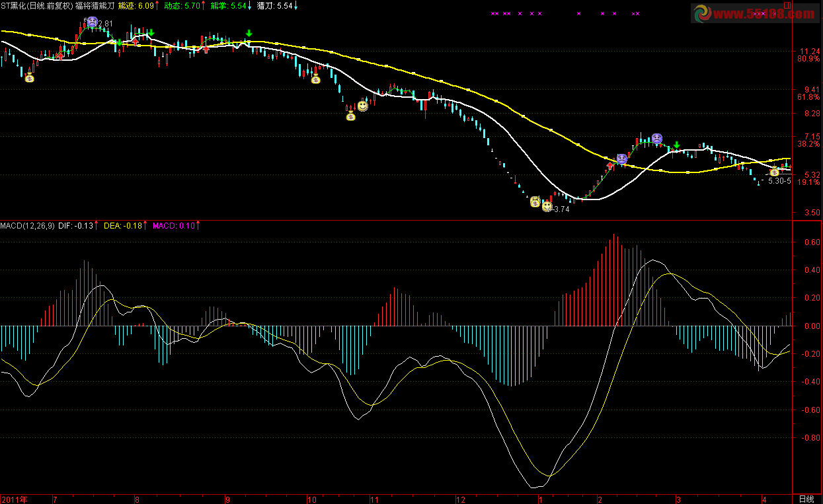The height and width of the screenshot is (504, 823).
Task: Click the sad face icon at February peak
Action: (656, 138)
